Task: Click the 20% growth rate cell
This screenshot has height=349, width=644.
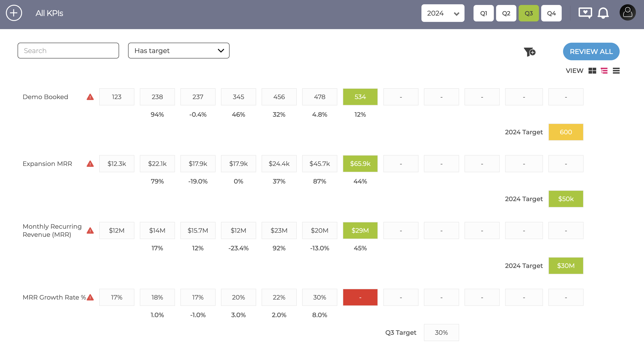Action: click(239, 298)
